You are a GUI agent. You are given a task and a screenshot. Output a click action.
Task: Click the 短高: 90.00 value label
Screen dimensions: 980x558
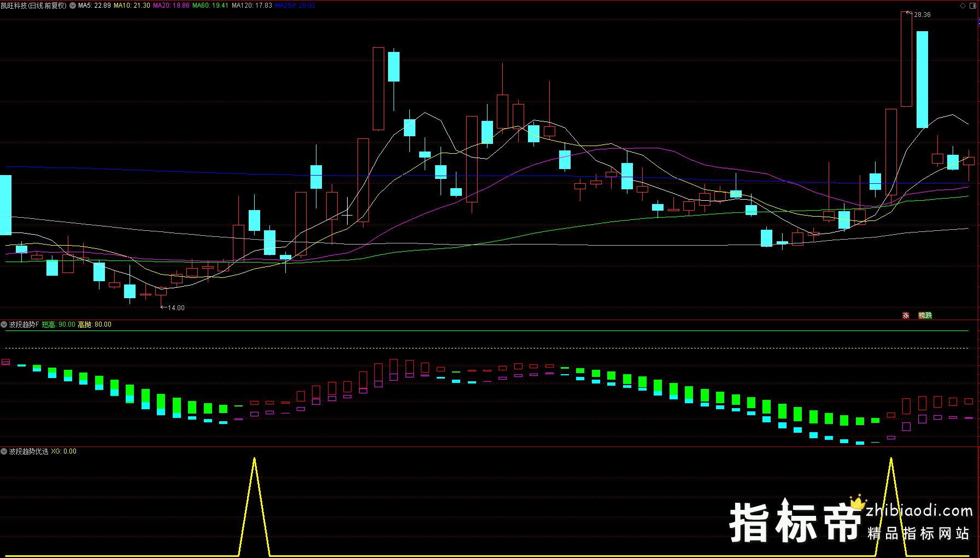coord(58,324)
